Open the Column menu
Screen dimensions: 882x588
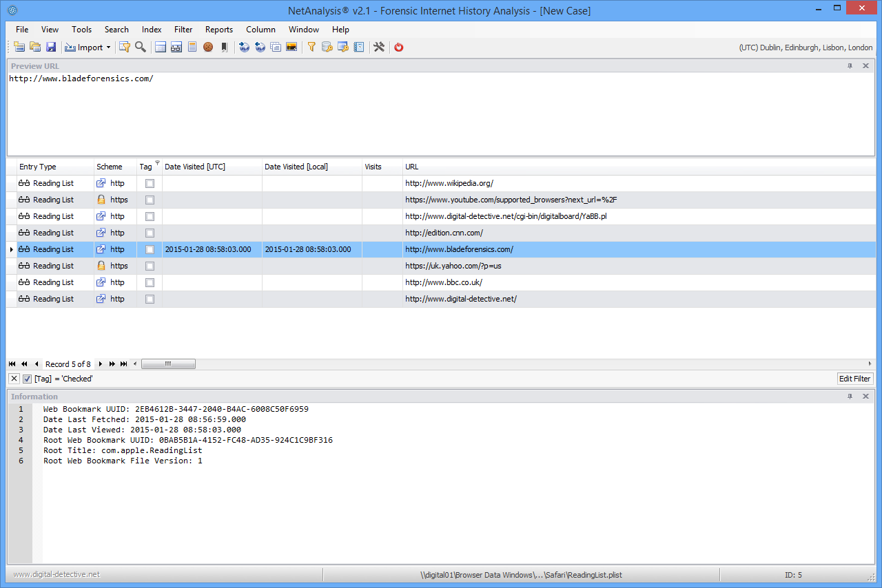(260, 30)
